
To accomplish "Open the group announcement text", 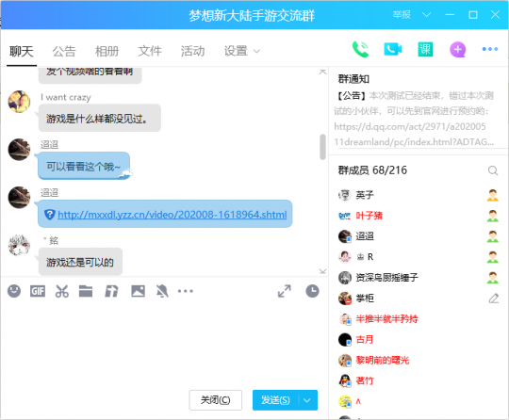I will pyautogui.click(x=415, y=119).
